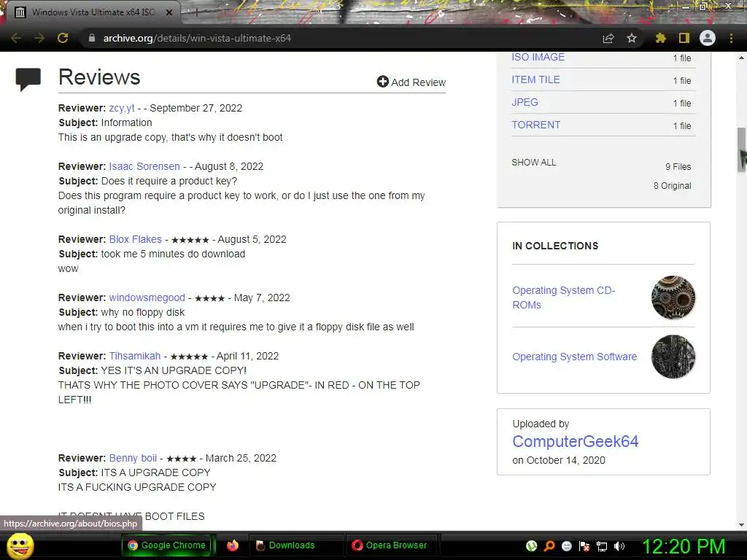Open reviewer Blox Flakes profile
Image resolution: width=747 pixels, height=560 pixels.
(135, 239)
